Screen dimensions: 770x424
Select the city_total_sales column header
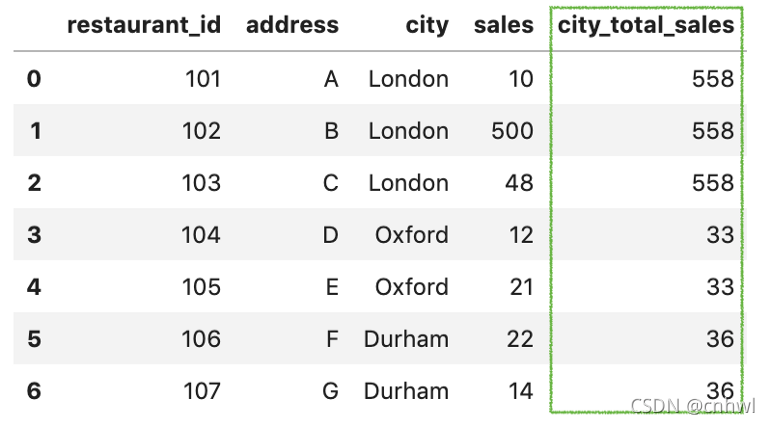[646, 26]
